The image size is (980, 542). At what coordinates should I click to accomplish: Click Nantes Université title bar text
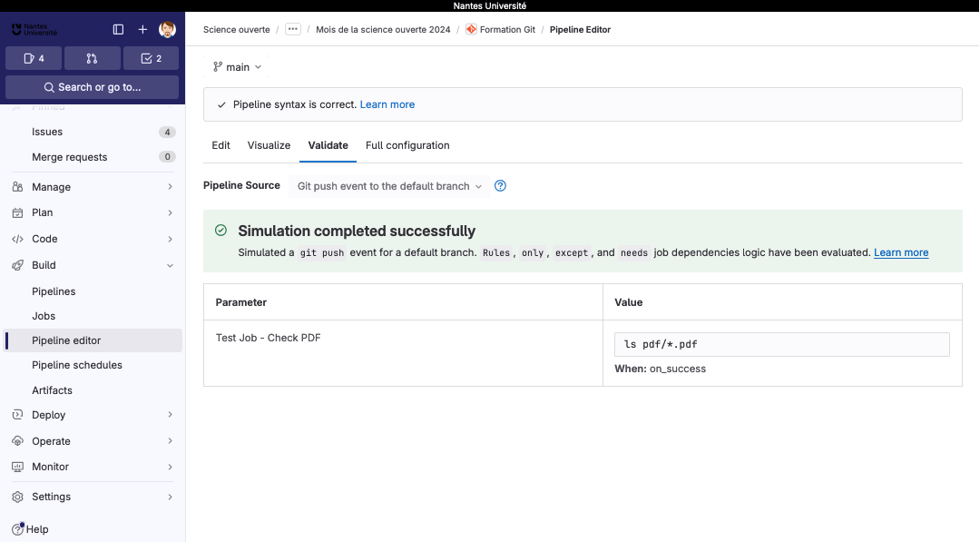click(490, 5)
